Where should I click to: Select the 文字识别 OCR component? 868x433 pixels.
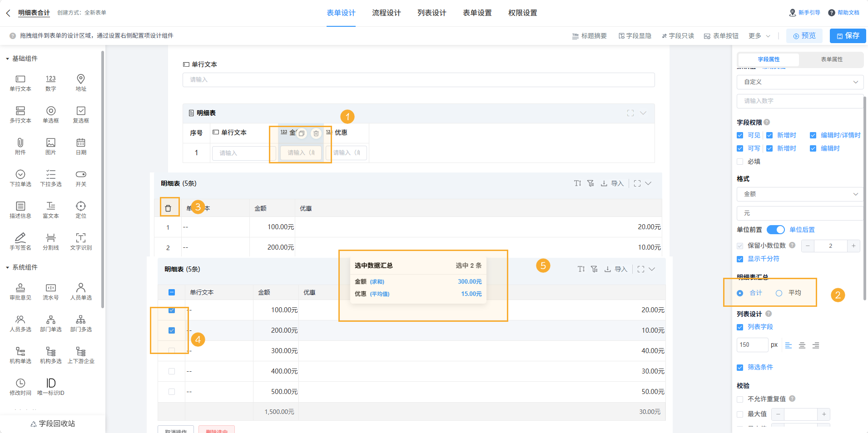pyautogui.click(x=81, y=242)
